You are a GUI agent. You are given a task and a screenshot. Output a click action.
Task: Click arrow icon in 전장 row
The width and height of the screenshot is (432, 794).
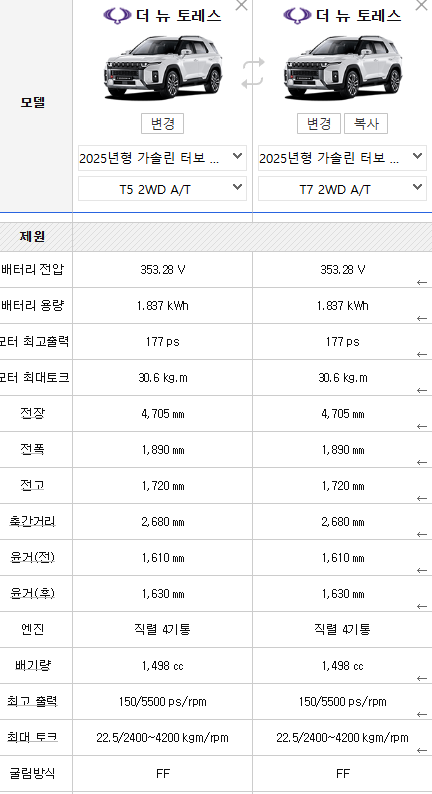(x=422, y=426)
